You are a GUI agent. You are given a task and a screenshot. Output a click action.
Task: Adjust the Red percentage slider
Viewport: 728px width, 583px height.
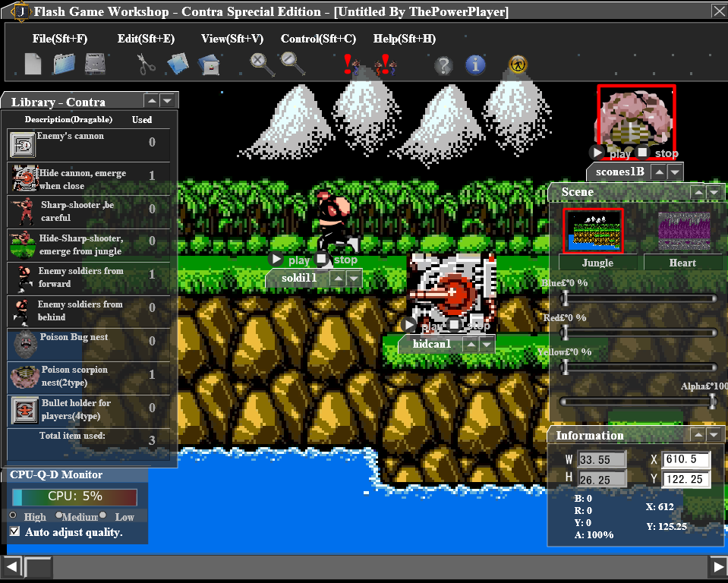(x=638, y=332)
